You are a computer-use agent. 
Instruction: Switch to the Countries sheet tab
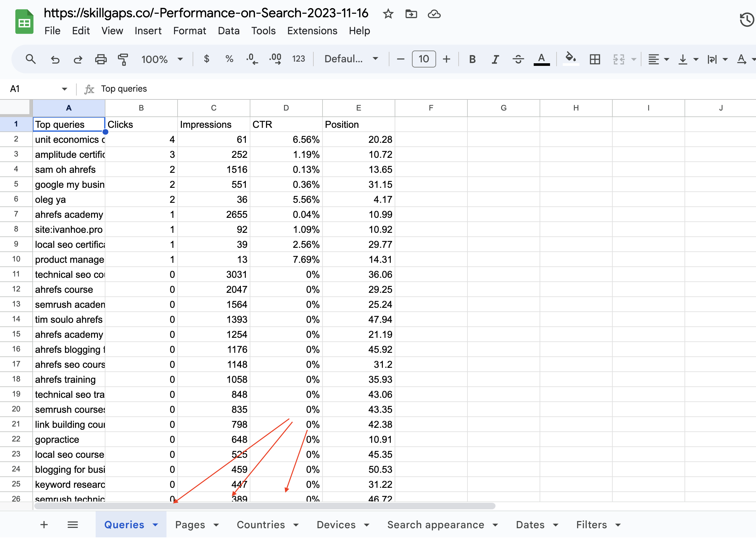260,525
